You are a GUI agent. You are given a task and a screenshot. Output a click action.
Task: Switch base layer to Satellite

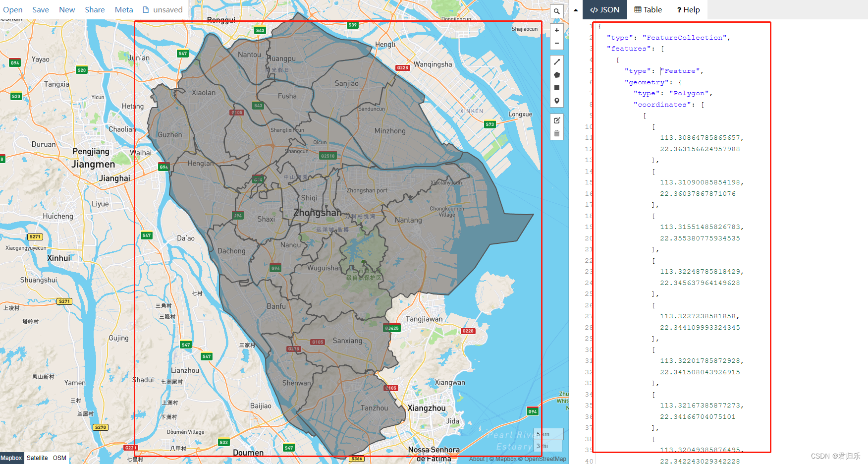coord(37,458)
